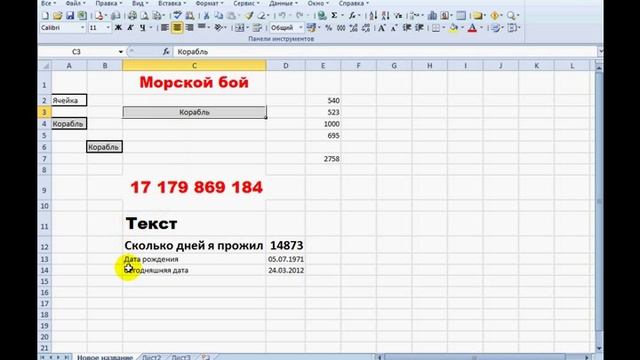This screenshot has height=360, width=640.
Task: Click the red font color A swatch
Action: pyautogui.click(x=472, y=28)
